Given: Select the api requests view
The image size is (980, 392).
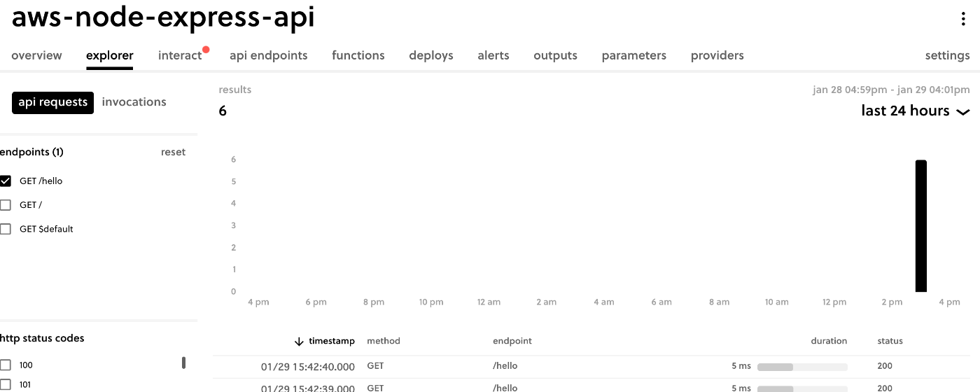Looking at the screenshot, I should coord(52,102).
